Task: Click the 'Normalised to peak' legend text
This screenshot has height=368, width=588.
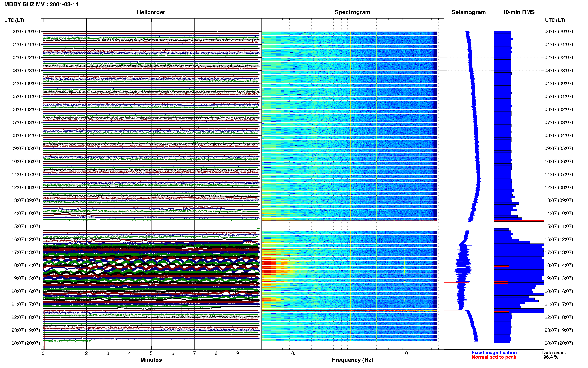Action: [494, 357]
